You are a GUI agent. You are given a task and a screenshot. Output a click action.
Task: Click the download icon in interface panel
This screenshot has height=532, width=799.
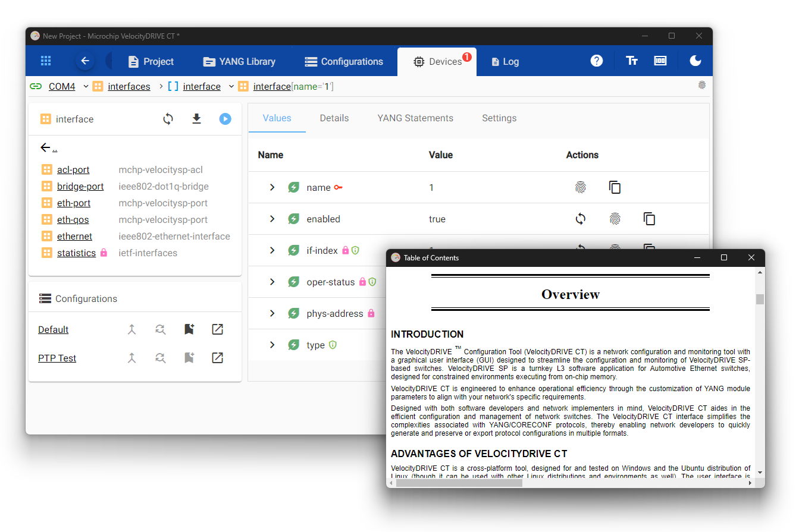(196, 119)
